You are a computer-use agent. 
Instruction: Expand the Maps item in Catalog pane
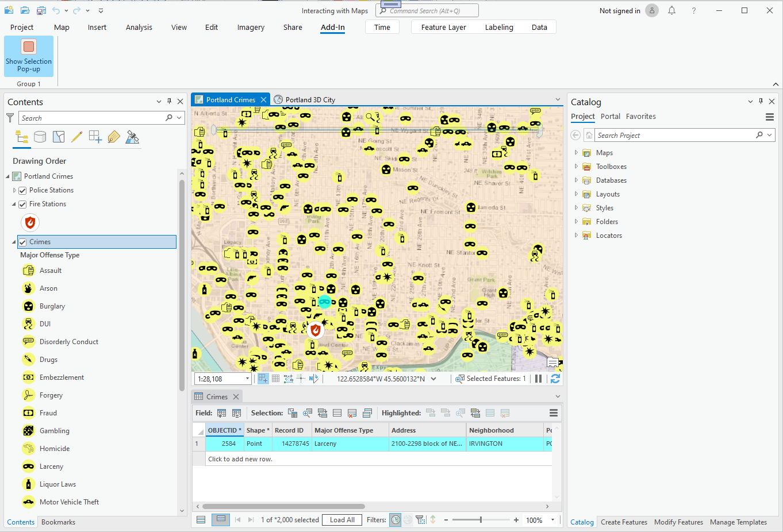[x=575, y=152]
